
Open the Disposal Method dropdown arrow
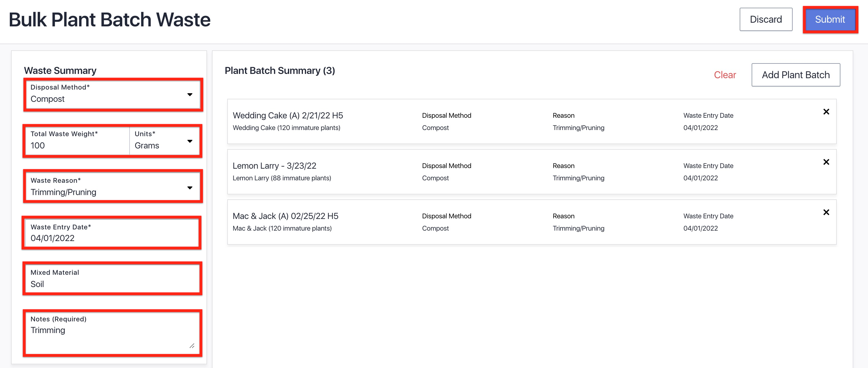tap(190, 94)
